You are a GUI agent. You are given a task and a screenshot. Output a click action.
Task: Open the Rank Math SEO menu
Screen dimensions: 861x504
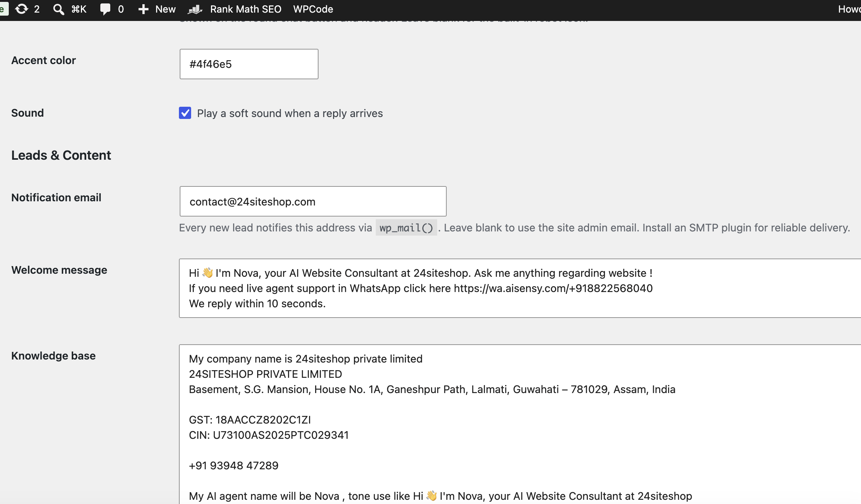coord(246,9)
